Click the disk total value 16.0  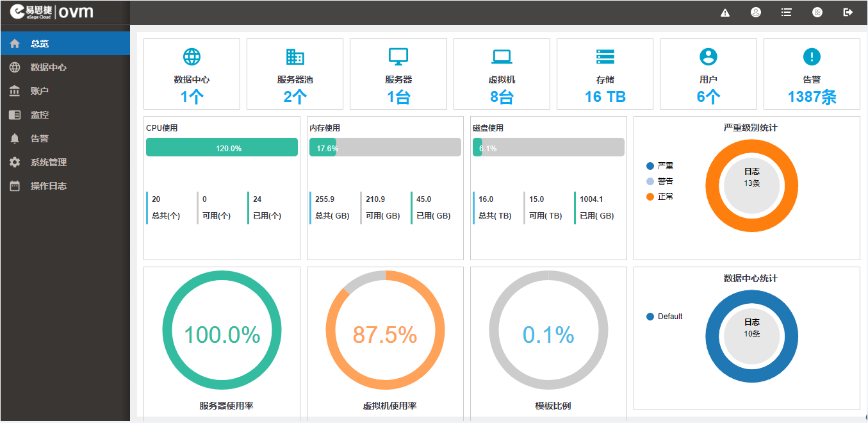tap(486, 199)
